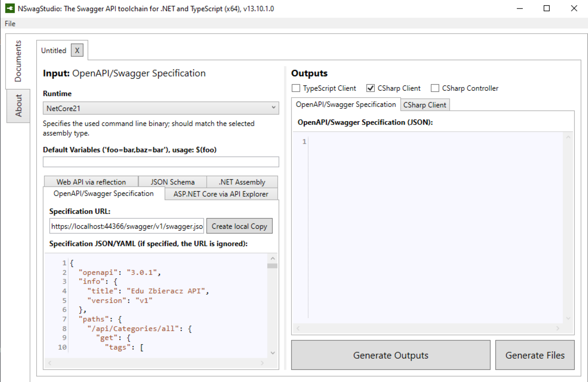The height and width of the screenshot is (382, 588).
Task: Switch to Web API via reflection tab
Action: (91, 182)
